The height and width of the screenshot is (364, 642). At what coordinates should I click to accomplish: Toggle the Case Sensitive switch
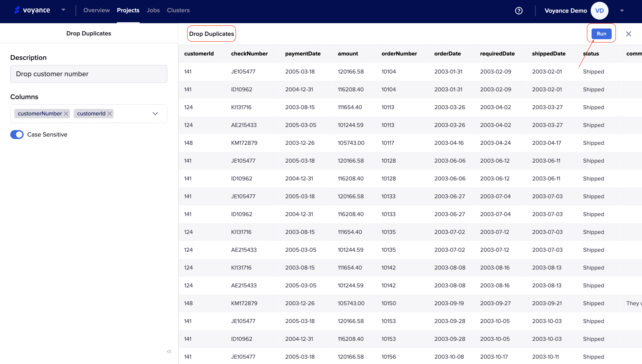tap(17, 135)
